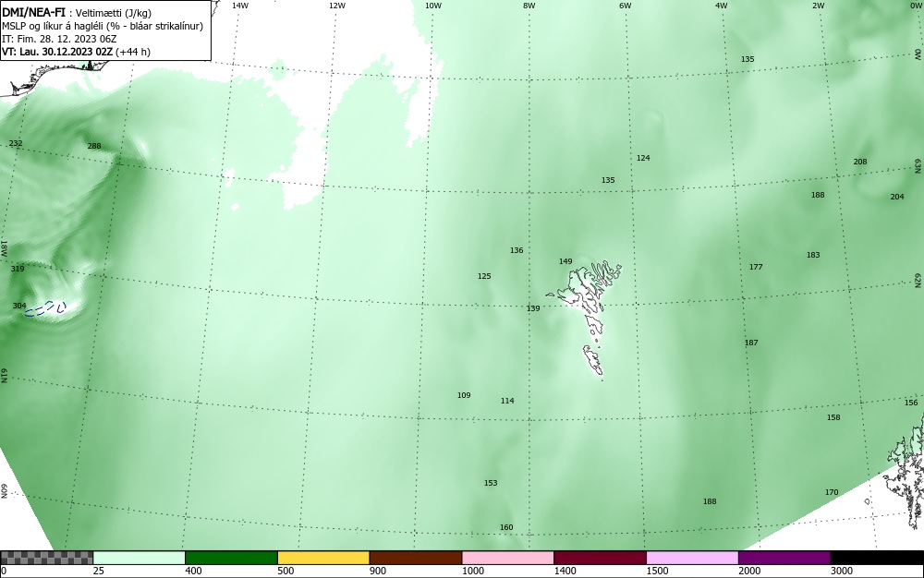Click the map value 187

[x=751, y=343]
